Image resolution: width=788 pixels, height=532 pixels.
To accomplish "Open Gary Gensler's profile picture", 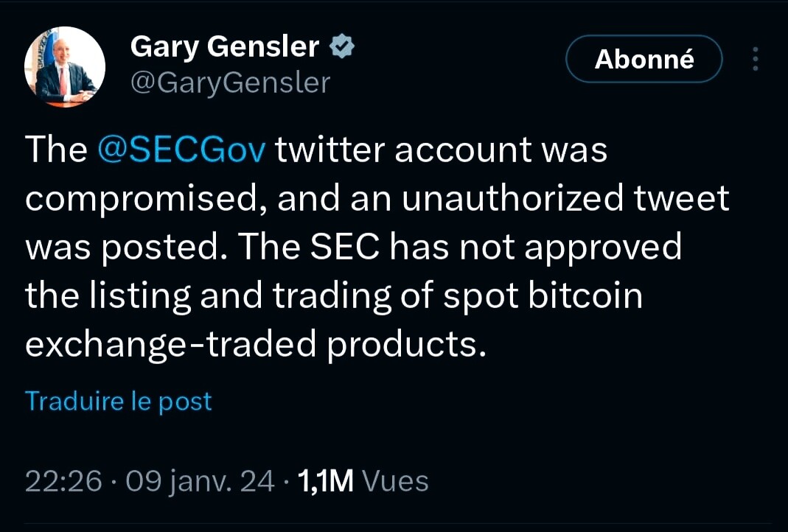I will (x=65, y=67).
